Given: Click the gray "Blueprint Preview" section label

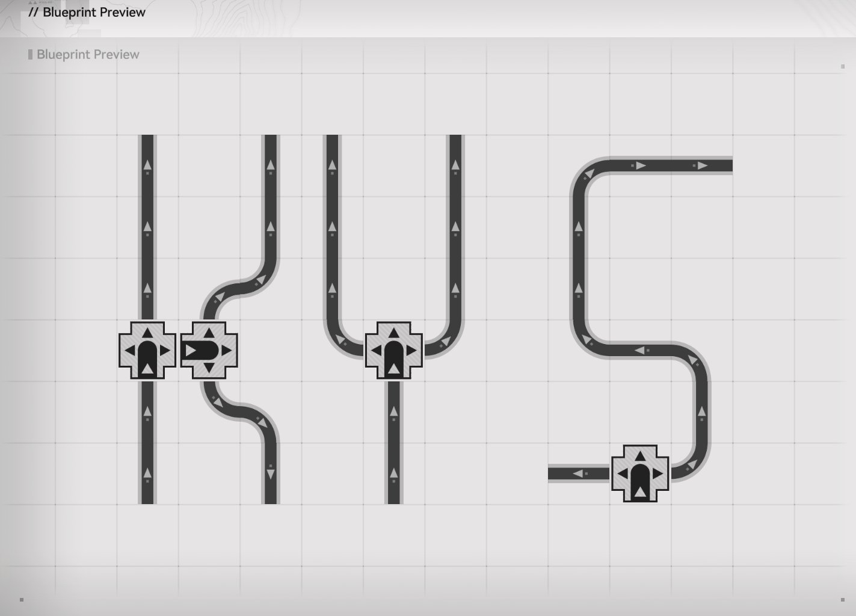Looking at the screenshot, I should pos(88,55).
